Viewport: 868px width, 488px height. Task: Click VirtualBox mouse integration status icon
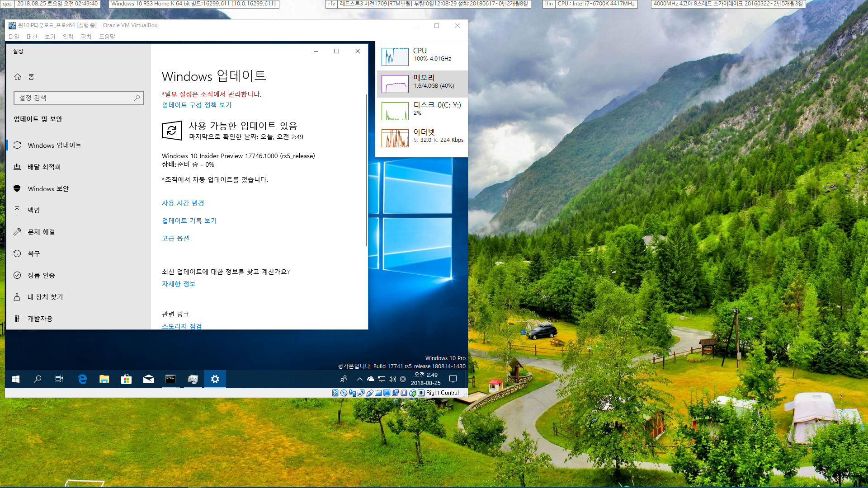(x=413, y=393)
